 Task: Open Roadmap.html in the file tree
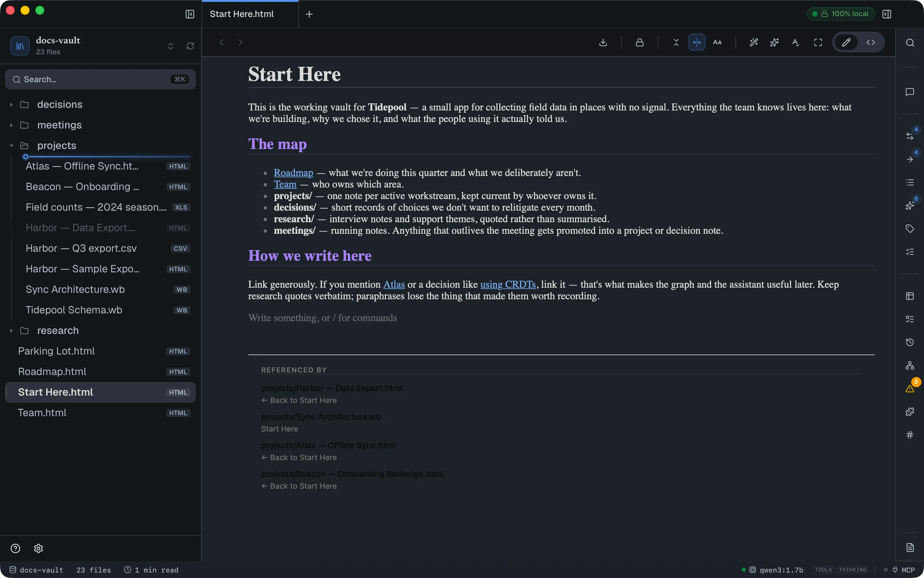tap(100, 372)
